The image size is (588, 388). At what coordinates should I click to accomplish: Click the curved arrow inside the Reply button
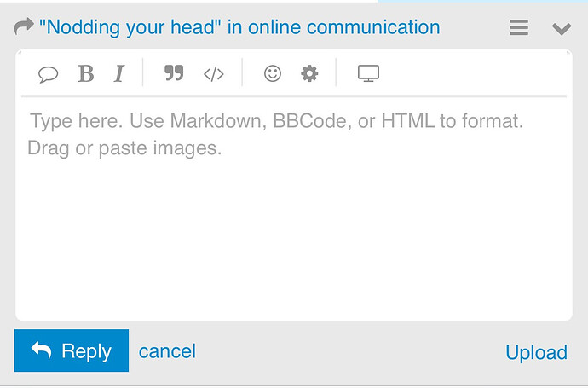tap(41, 350)
